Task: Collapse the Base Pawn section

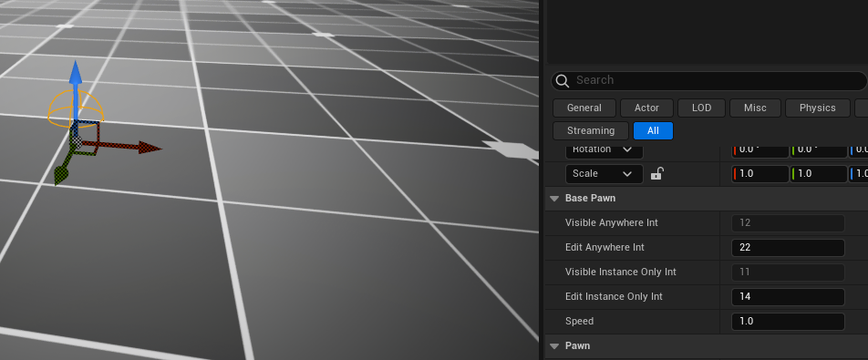Action: [554, 199]
